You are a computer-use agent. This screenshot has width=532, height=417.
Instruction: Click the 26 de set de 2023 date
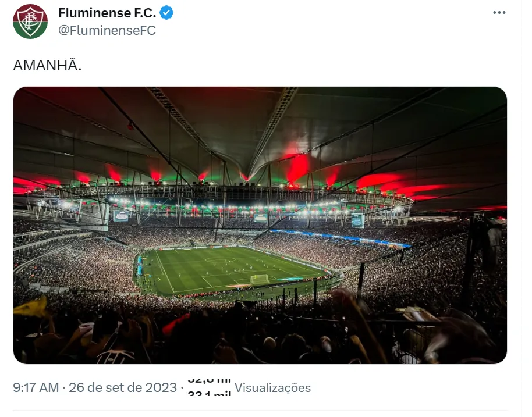122,387
